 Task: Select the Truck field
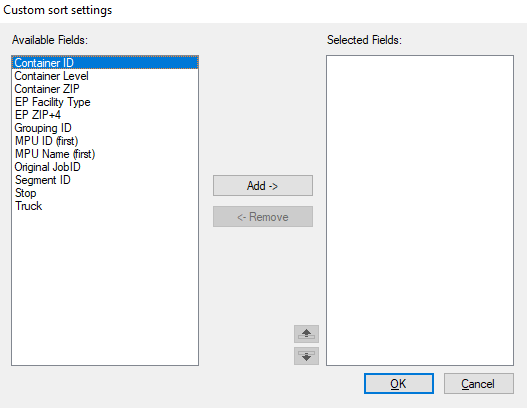tap(105, 206)
